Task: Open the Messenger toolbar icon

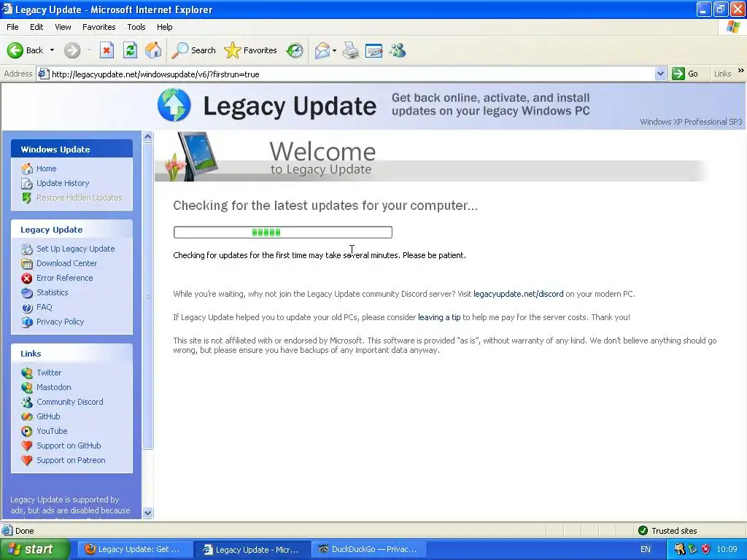Action: tap(398, 50)
